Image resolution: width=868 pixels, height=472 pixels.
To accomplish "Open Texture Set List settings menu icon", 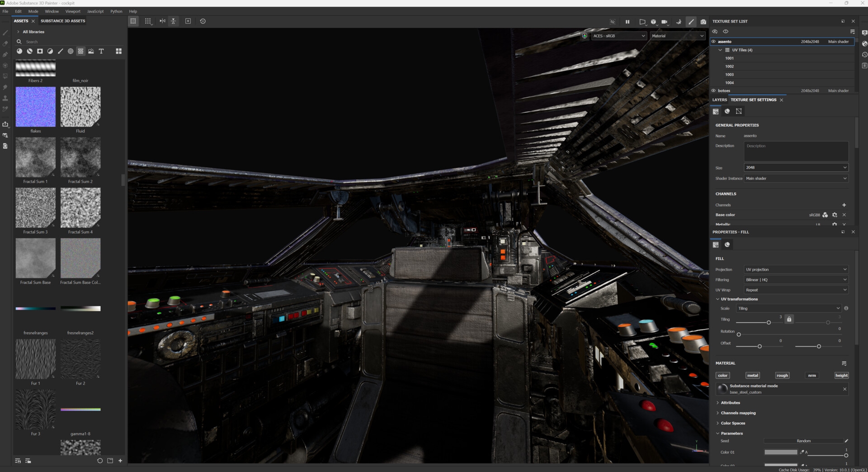I will point(853,32).
